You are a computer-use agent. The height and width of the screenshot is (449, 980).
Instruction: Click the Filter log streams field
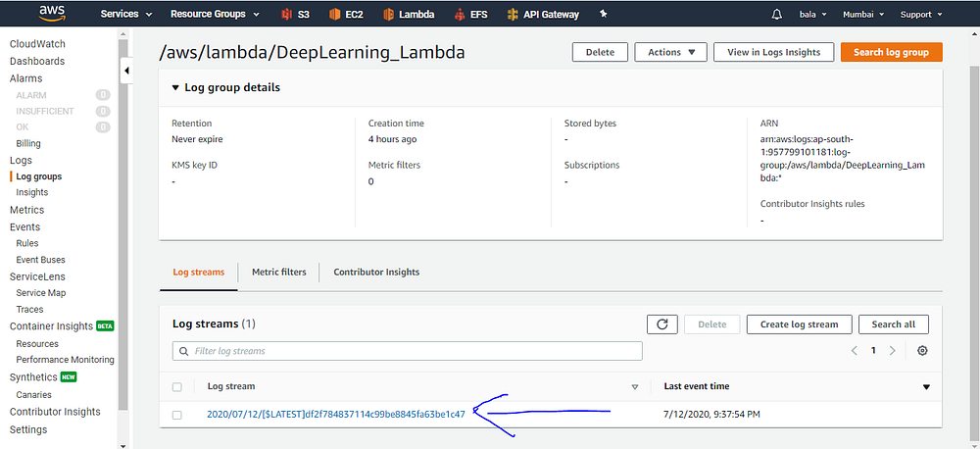pyautogui.click(x=407, y=351)
